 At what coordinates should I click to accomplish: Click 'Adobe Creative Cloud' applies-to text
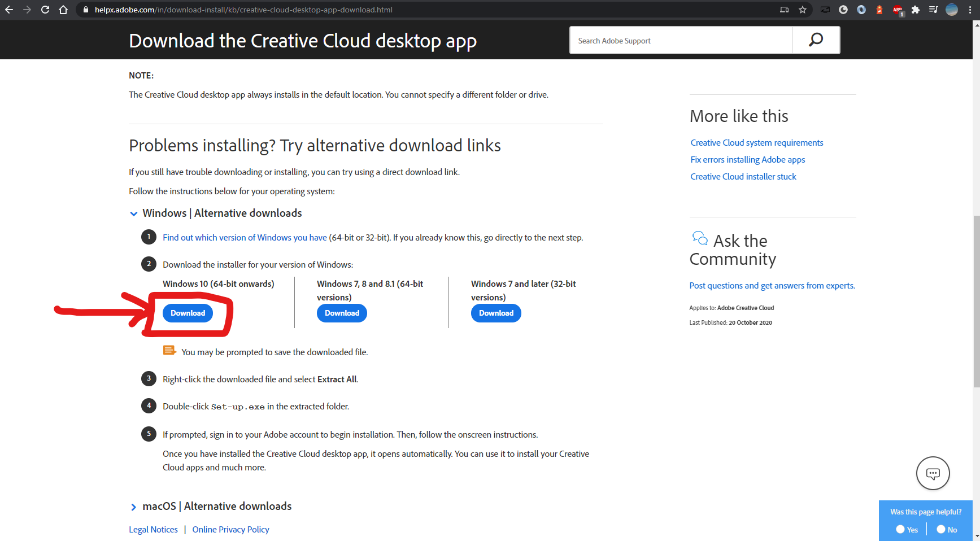746,308
